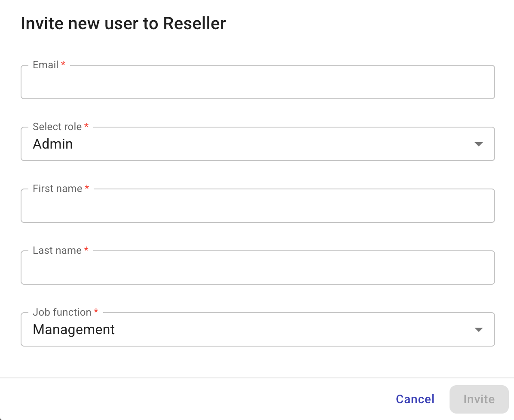Viewport: 514px width, 420px height.
Task: Click the Invite new user title
Action: pos(123,23)
